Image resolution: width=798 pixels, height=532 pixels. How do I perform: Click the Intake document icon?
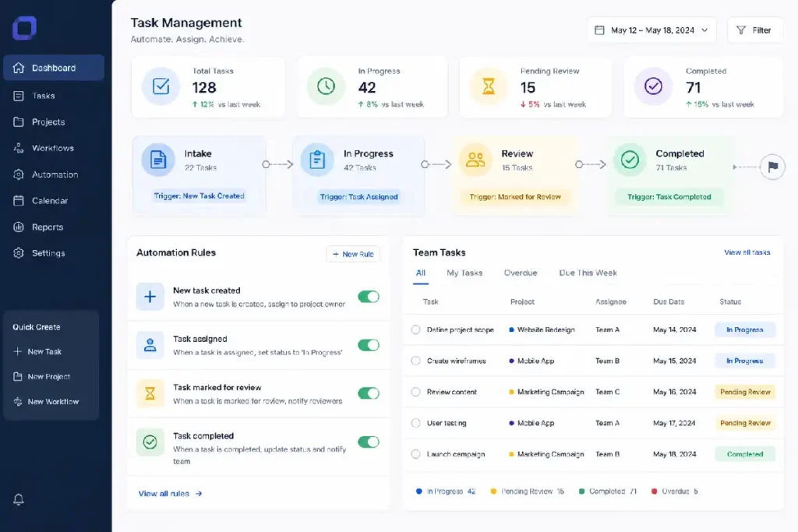point(157,160)
